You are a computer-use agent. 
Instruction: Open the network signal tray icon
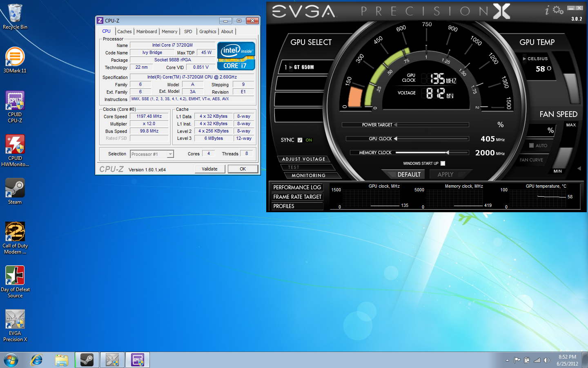(x=537, y=360)
